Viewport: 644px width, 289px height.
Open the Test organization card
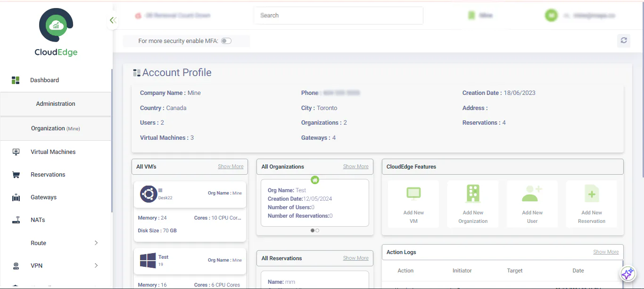[315, 203]
